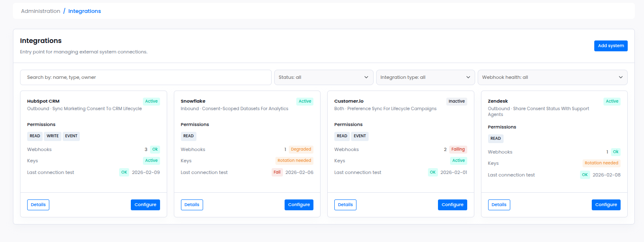
Task: Navigate to Administration via breadcrumb
Action: (x=41, y=11)
